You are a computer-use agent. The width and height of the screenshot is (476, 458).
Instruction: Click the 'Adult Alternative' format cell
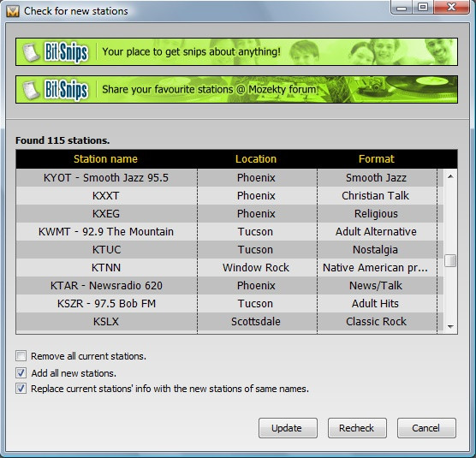click(x=377, y=232)
